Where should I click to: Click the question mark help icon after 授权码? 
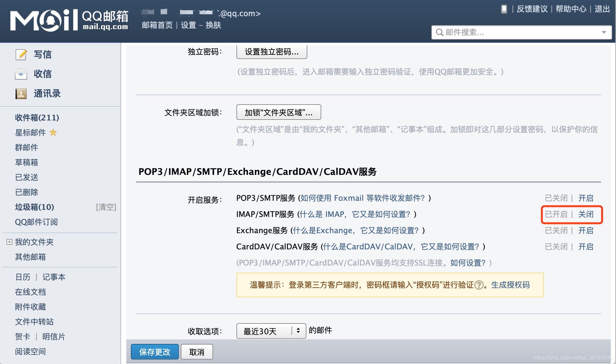(479, 285)
